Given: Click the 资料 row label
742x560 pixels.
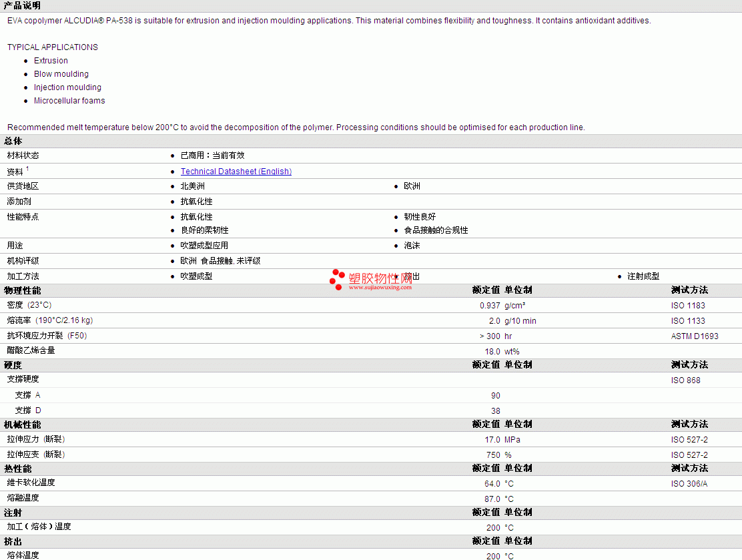Looking at the screenshot, I should pos(15,172).
